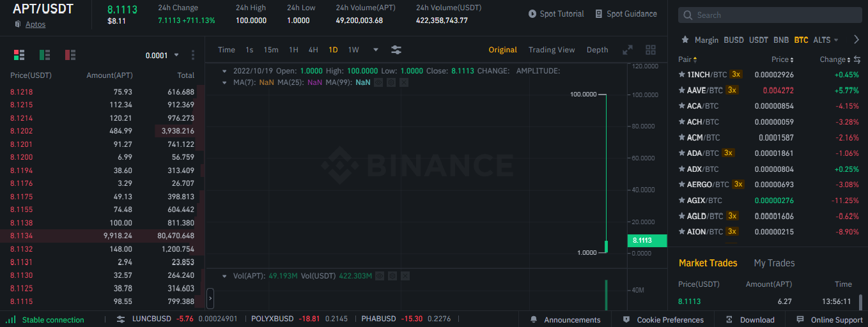Open the ALTS markets dropdown
This screenshot has height=327, width=868.
[825, 40]
